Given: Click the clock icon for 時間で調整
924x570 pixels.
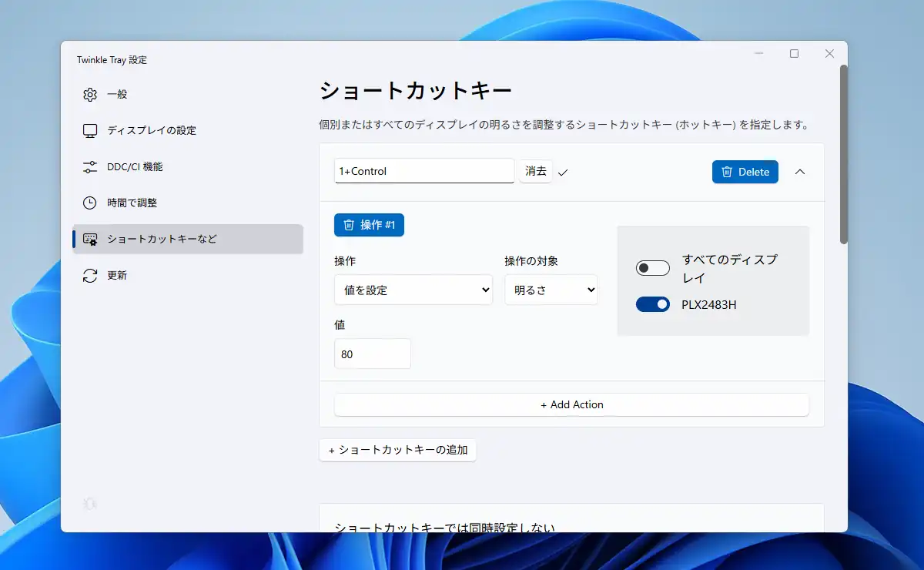Looking at the screenshot, I should pyautogui.click(x=90, y=203).
